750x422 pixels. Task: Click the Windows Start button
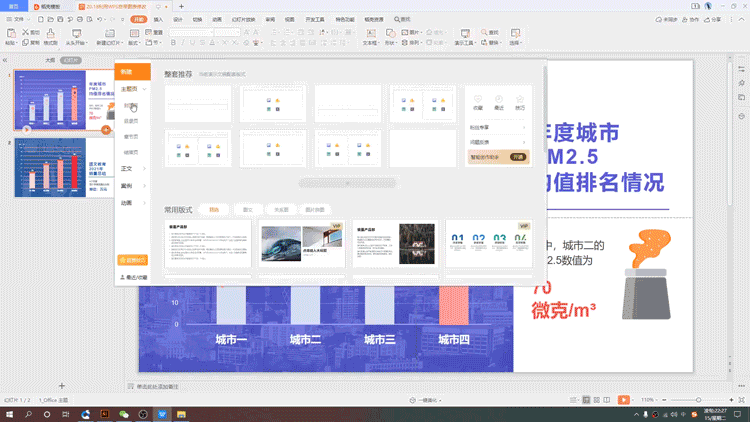point(9,414)
